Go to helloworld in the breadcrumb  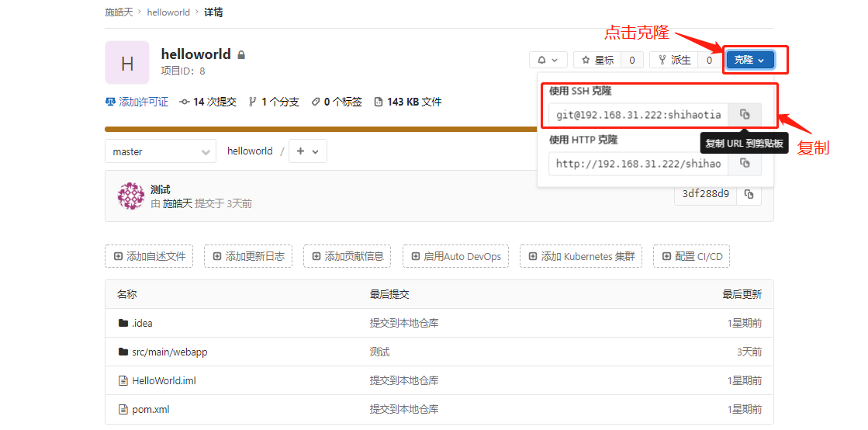(168, 12)
